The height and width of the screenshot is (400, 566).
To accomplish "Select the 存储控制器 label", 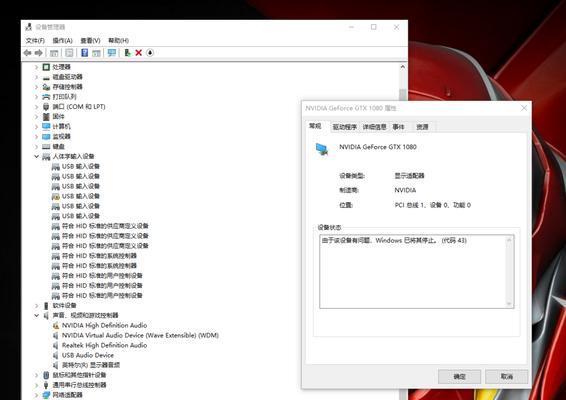I will click(x=68, y=87).
